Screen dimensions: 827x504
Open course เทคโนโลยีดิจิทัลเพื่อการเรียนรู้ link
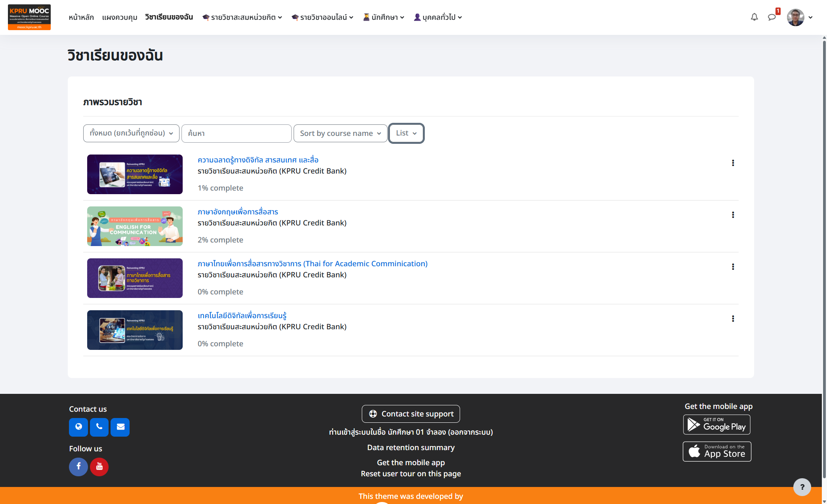242,315
